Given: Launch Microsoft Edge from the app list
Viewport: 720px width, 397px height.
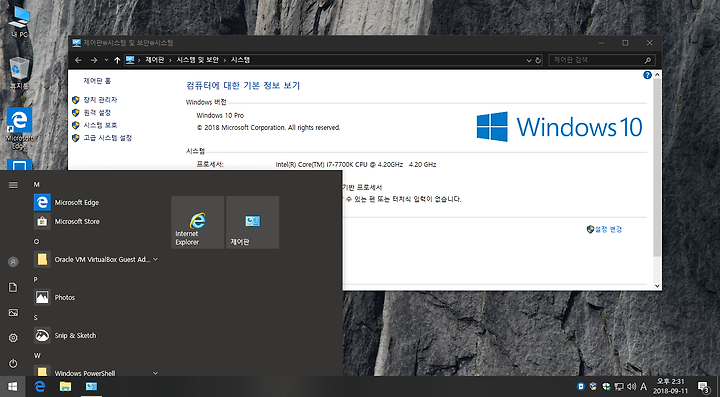Looking at the screenshot, I should click(96, 202).
